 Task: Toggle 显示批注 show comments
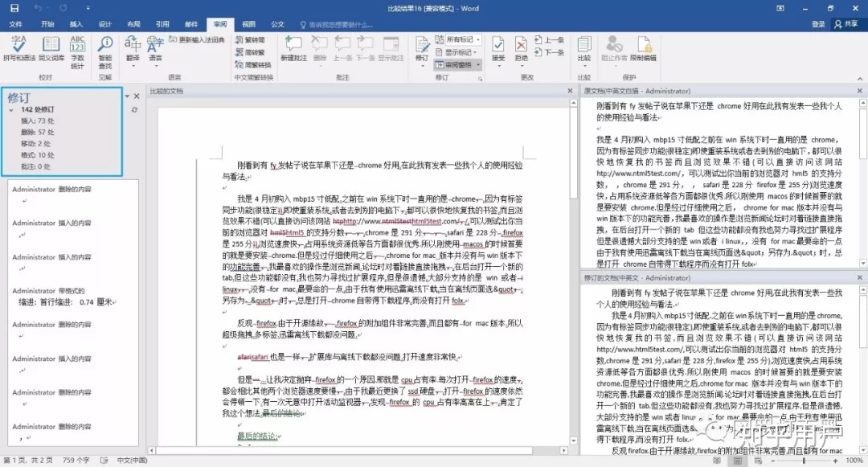pyautogui.click(x=391, y=49)
